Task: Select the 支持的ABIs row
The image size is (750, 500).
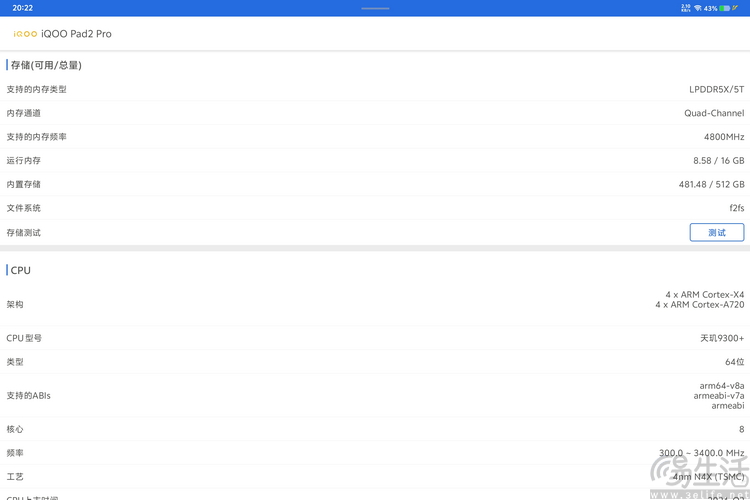Action: point(375,396)
